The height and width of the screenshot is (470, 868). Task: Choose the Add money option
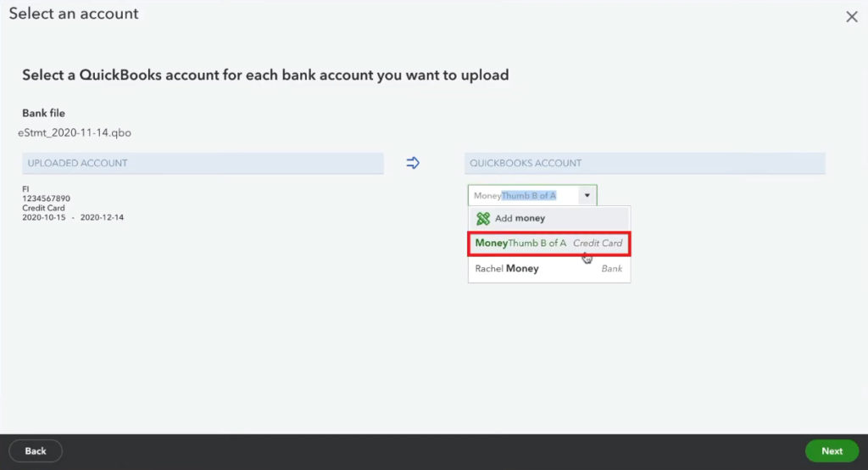(548, 218)
